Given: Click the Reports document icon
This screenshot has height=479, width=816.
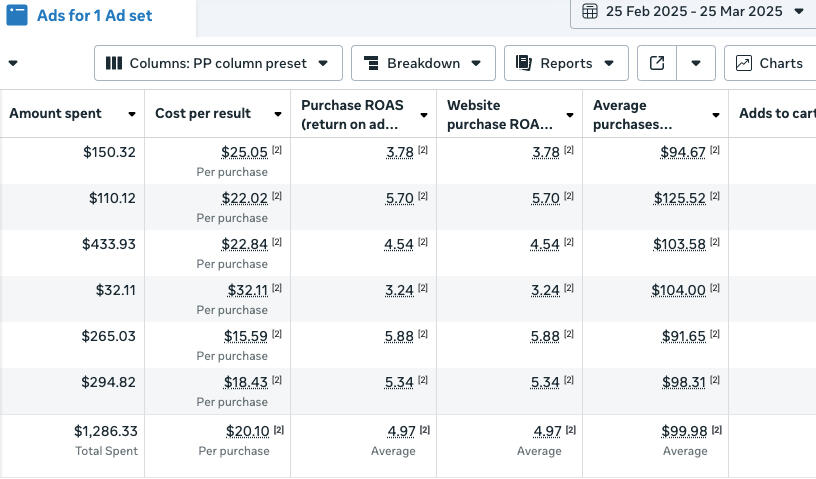Looking at the screenshot, I should (523, 63).
